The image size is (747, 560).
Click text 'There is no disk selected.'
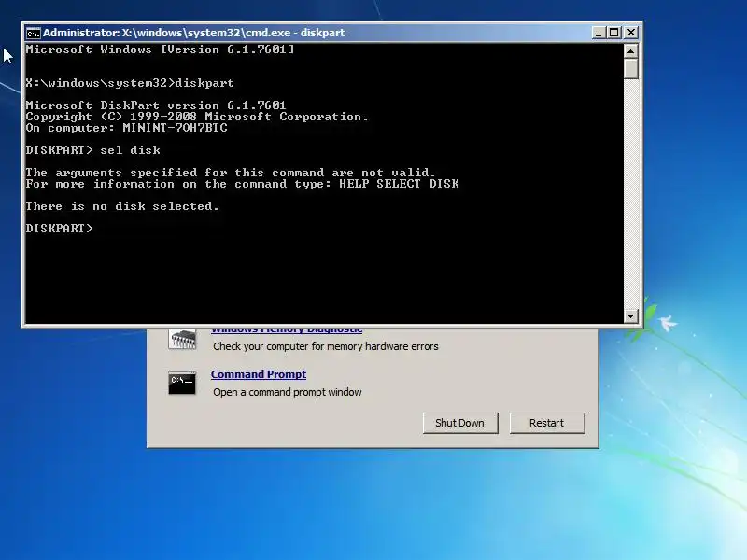tap(122, 206)
